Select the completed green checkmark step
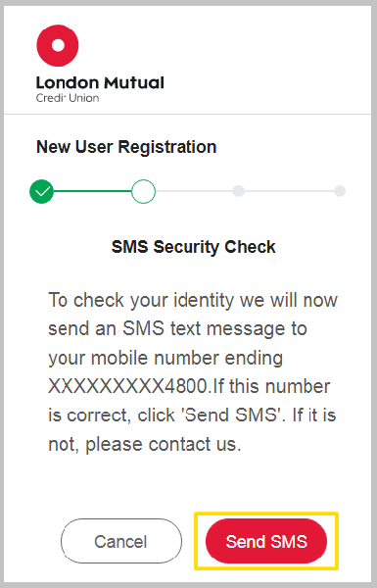Viewport: 377px width, 588px height. [x=41, y=191]
